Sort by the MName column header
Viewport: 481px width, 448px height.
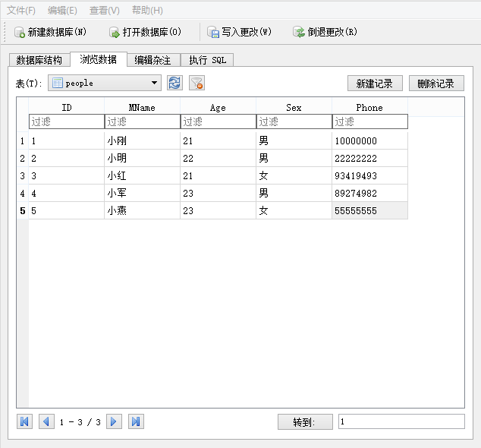point(143,108)
